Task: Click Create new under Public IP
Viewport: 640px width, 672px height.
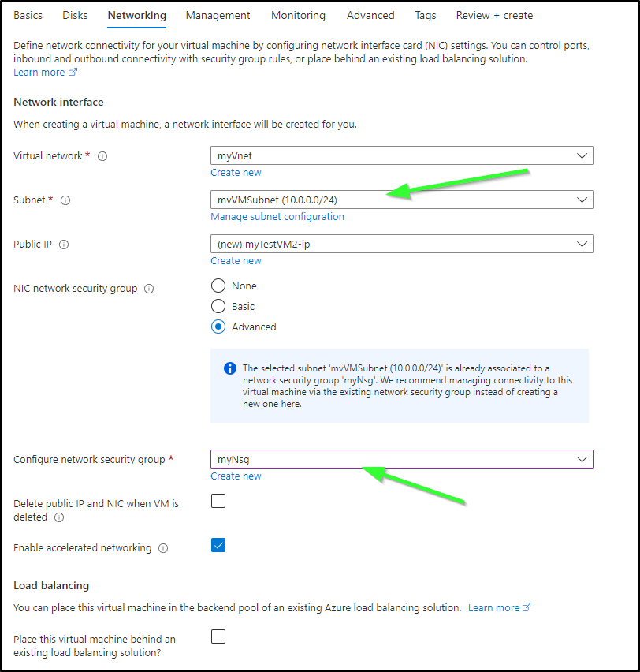Action: point(236,261)
